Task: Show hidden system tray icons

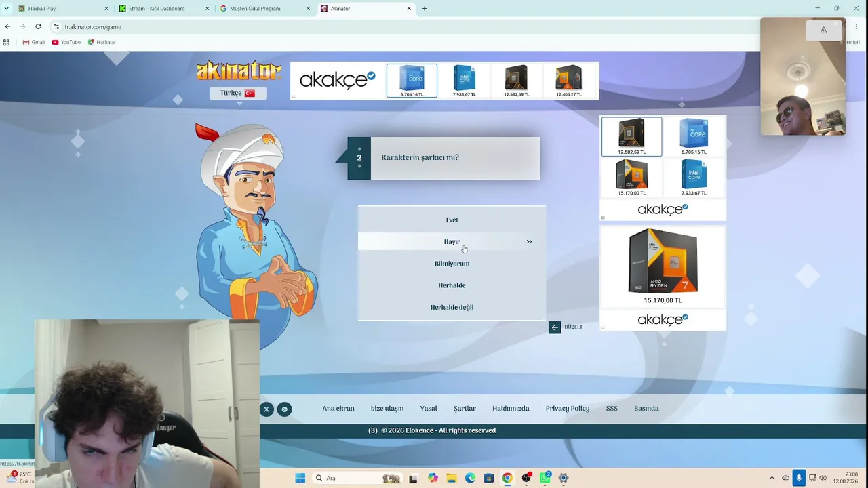Action: 772,478
